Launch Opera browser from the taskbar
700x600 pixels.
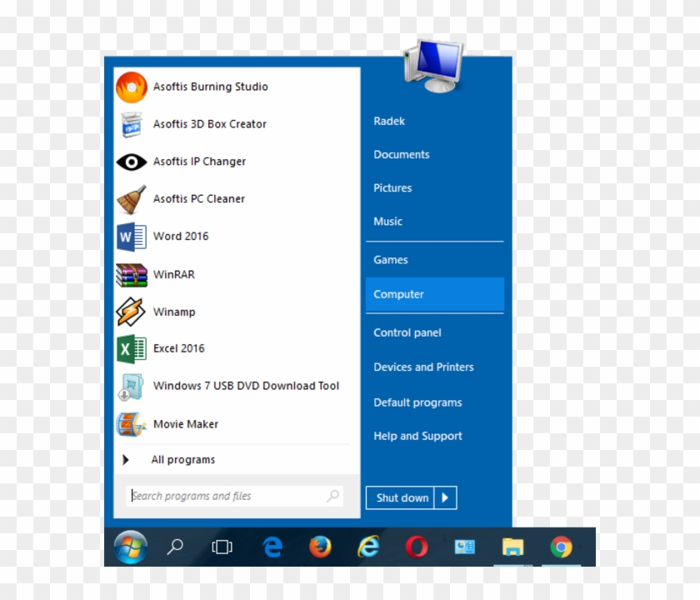(x=417, y=547)
